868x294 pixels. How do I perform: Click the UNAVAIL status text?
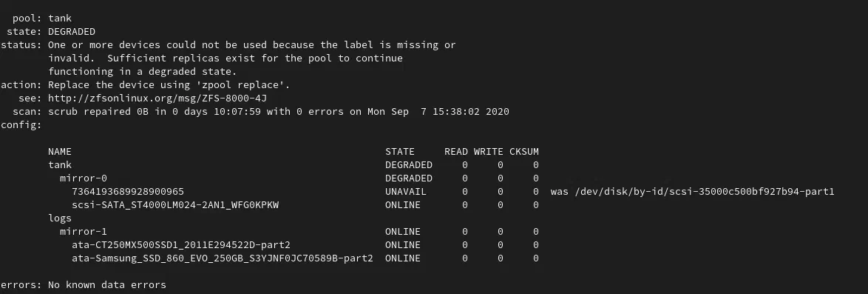click(x=406, y=191)
